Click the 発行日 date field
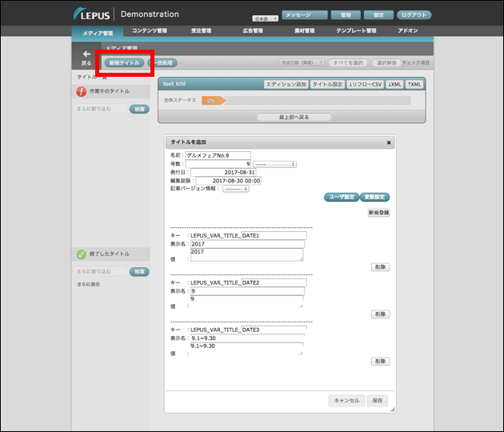The height and width of the screenshot is (432, 504). (x=223, y=172)
